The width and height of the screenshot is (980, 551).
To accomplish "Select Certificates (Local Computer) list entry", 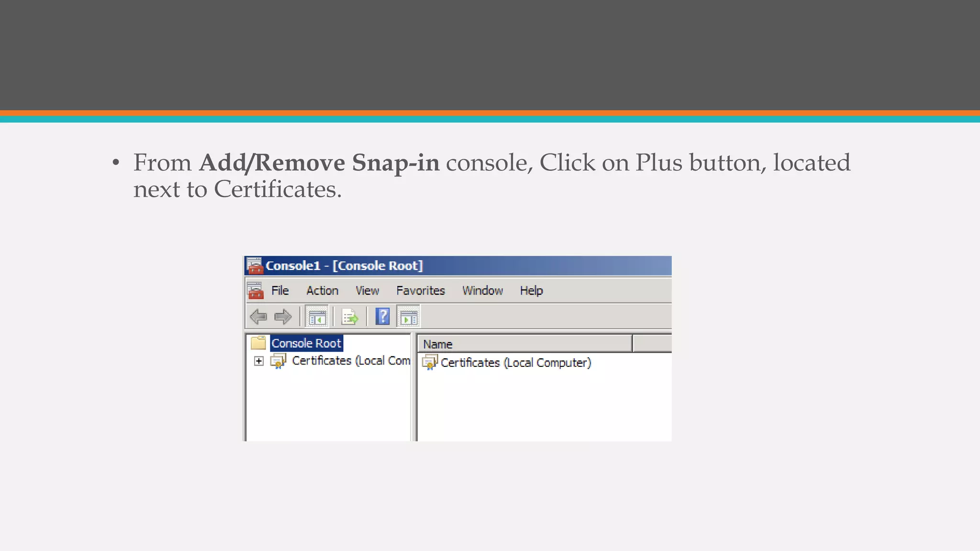I will click(x=516, y=363).
